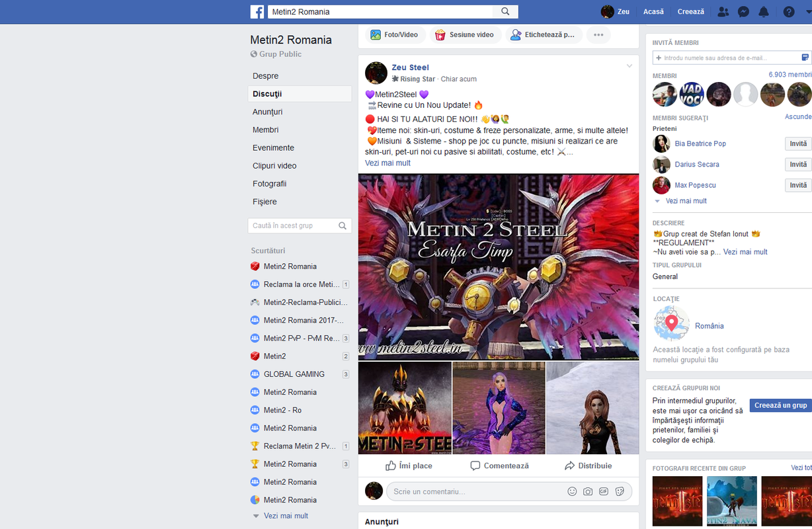812x529 pixels.
Task: Open the VAD VOCI member avatar
Action: [692, 94]
